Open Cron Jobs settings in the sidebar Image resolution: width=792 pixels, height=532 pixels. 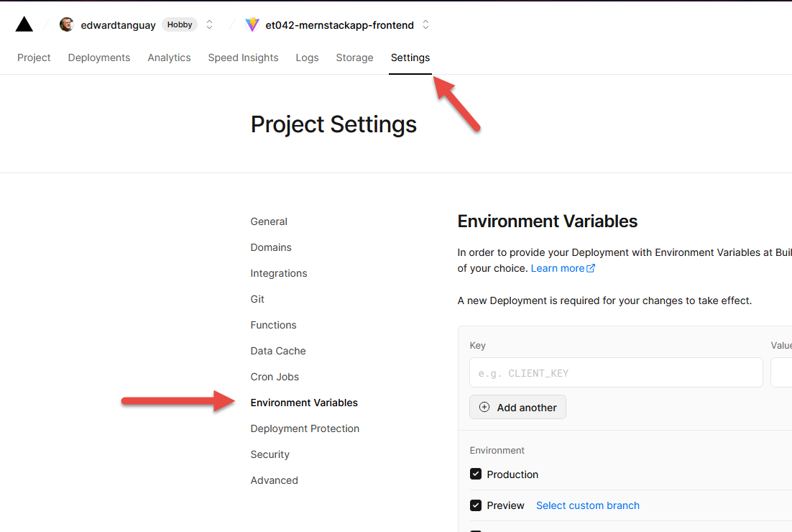tap(275, 377)
